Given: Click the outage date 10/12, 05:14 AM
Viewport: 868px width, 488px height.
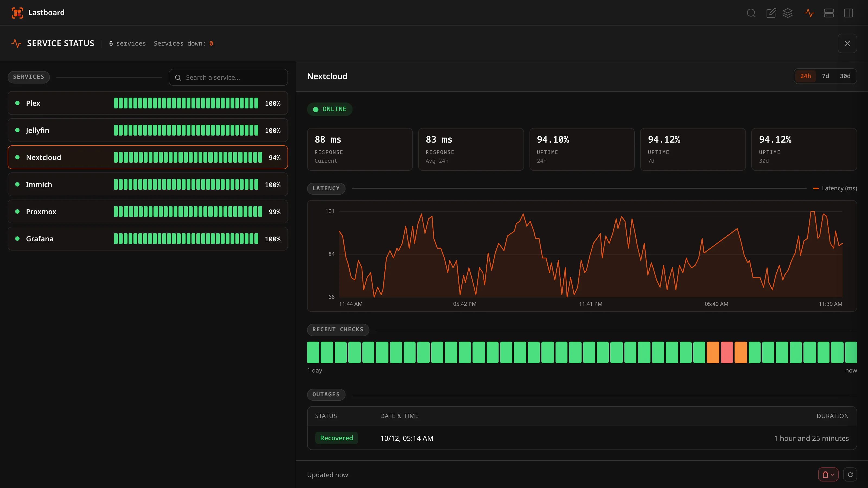Looking at the screenshot, I should pyautogui.click(x=407, y=438).
